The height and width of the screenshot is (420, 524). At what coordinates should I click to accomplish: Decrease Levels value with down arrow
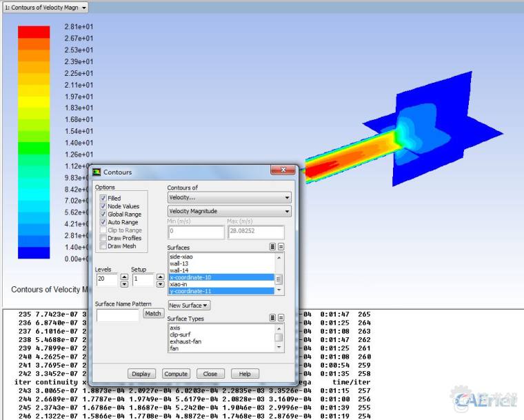124,283
